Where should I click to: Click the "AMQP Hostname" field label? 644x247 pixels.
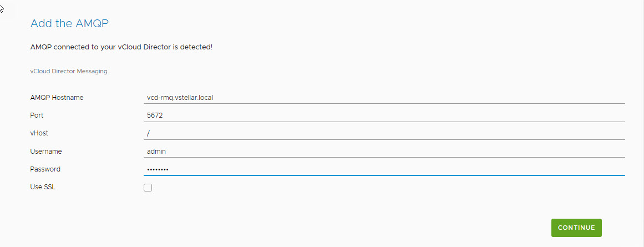tap(57, 98)
